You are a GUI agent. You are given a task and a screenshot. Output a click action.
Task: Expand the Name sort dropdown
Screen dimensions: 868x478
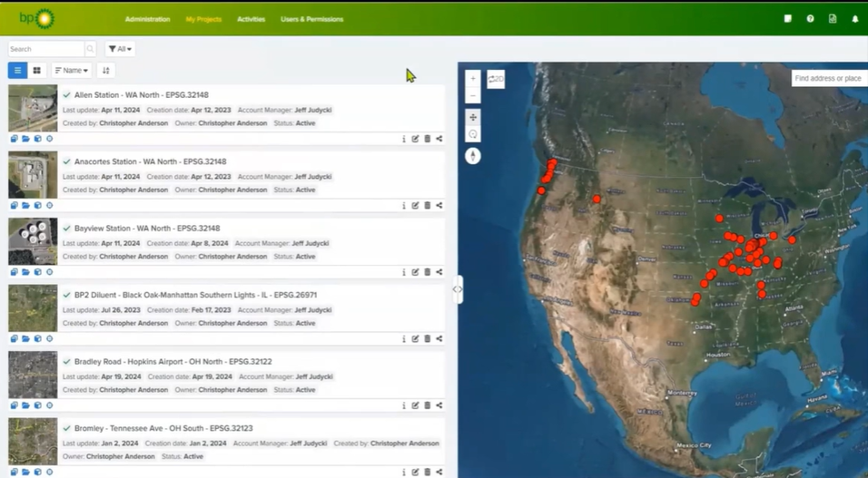coord(72,70)
